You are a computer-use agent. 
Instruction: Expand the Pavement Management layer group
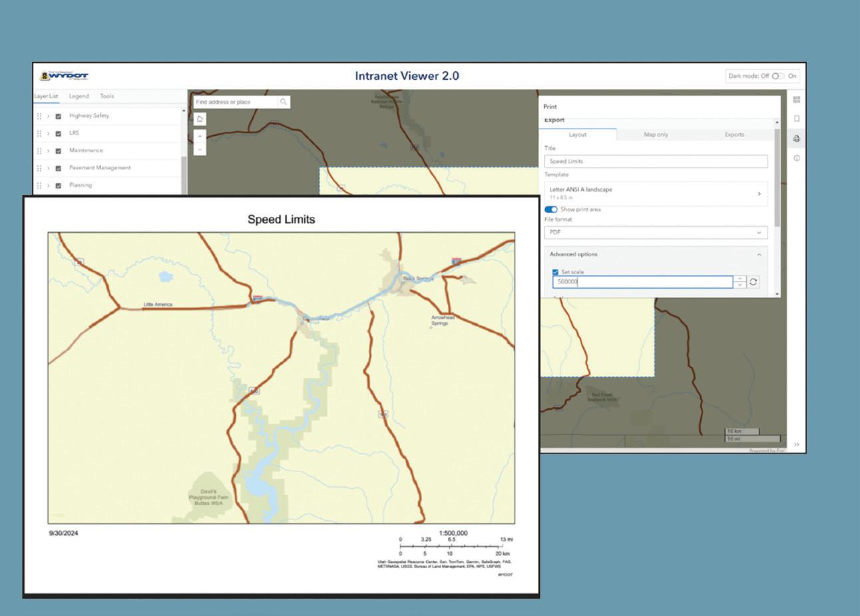(48, 168)
